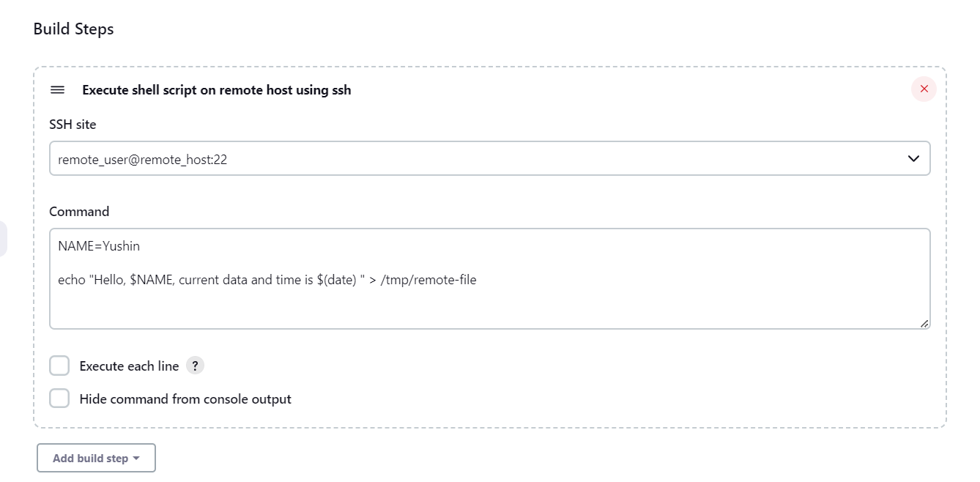Viewport: 980px width, 482px height.
Task: Expand the Add build step menu
Action: (96, 458)
